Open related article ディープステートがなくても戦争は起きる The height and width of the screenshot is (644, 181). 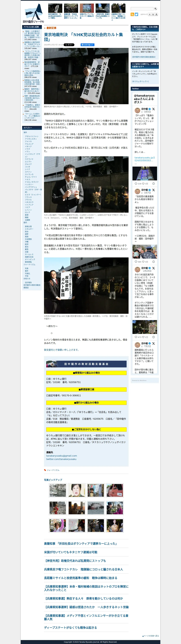(x=70, y=628)
